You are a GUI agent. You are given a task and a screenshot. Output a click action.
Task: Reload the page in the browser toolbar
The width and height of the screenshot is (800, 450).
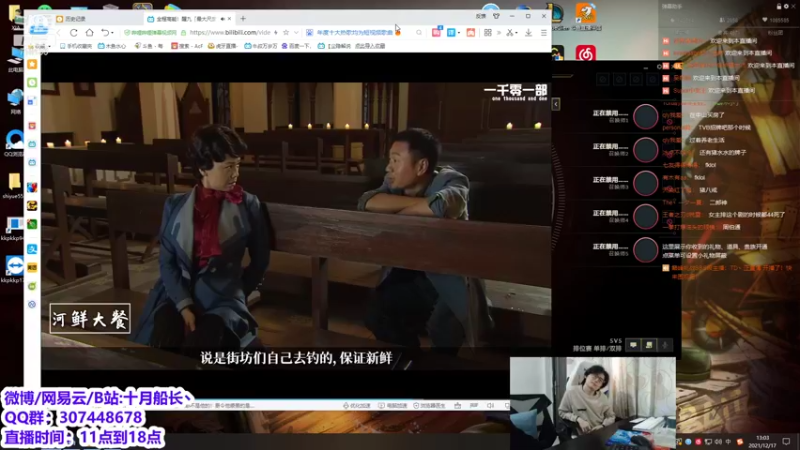coord(73,33)
